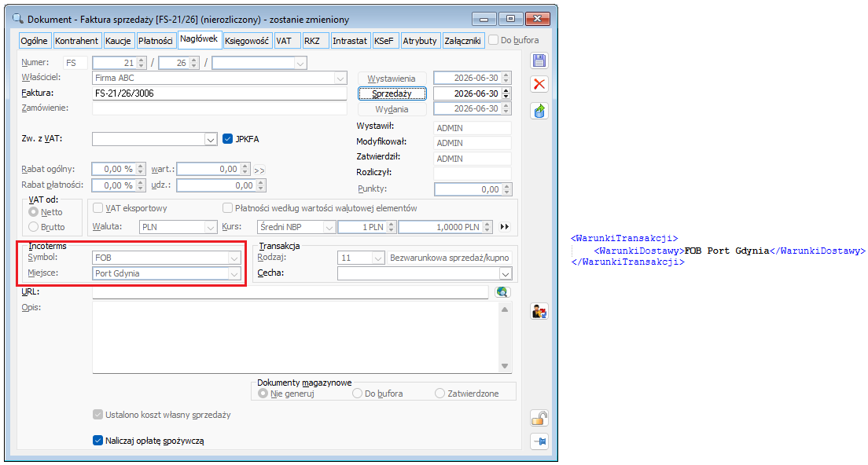Select Zatwierdzone radio option

point(440,393)
